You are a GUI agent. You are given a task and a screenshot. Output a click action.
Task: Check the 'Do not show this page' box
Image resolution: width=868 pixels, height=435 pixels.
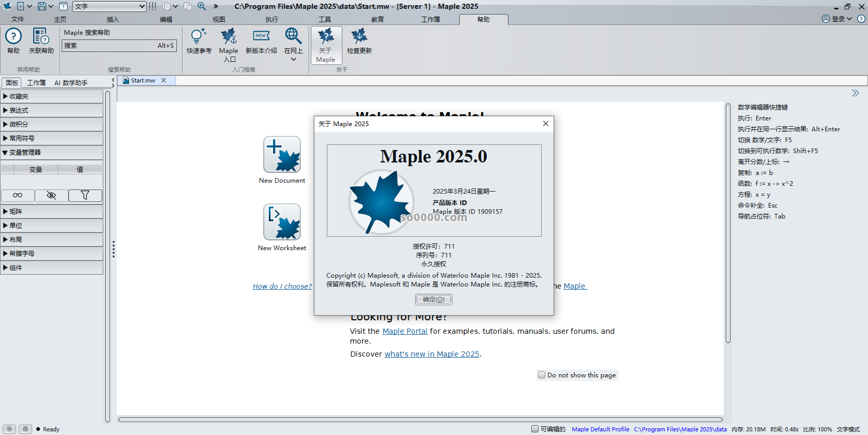[x=542, y=375]
